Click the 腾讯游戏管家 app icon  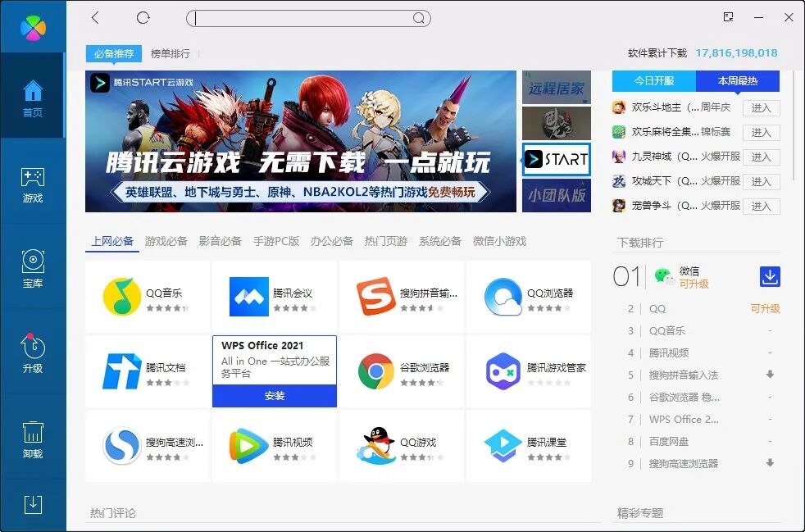pyautogui.click(x=503, y=371)
